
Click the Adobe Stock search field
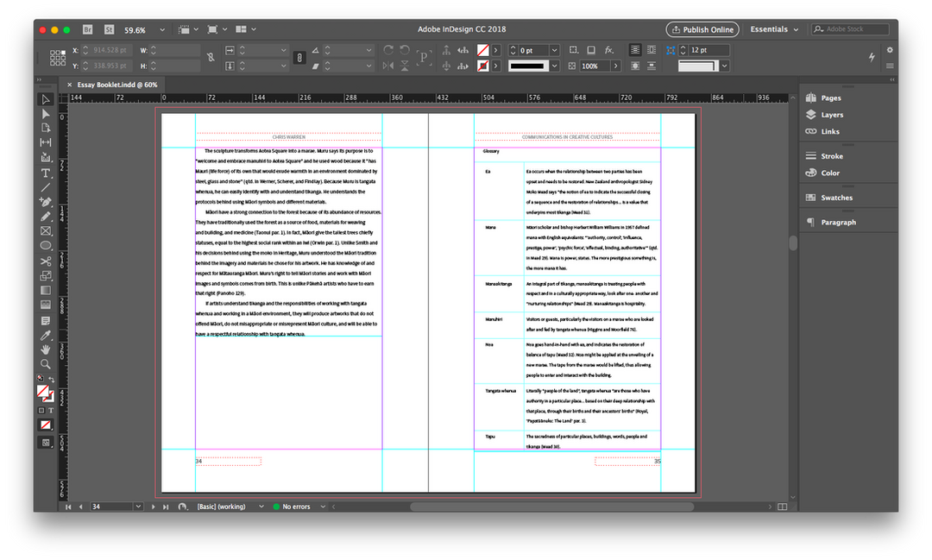[x=854, y=29]
